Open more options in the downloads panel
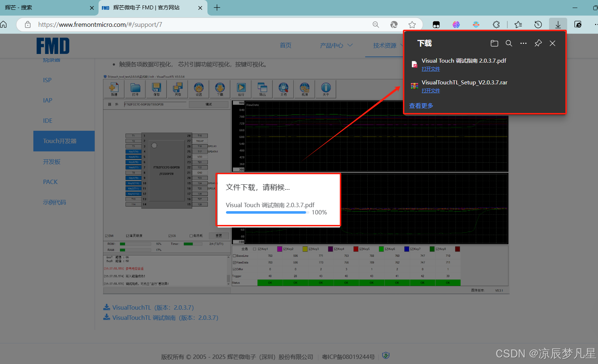Screen dimensions: 598x364 pyautogui.click(x=523, y=43)
